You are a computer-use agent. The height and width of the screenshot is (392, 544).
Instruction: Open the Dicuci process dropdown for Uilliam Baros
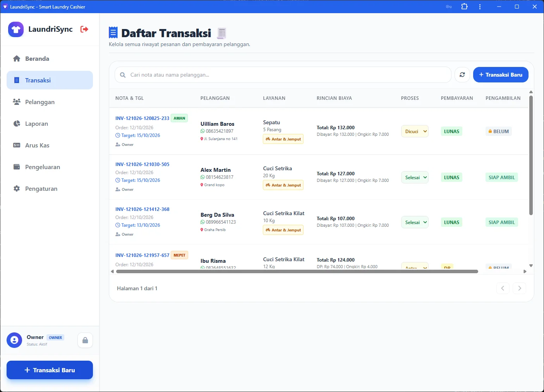pyautogui.click(x=415, y=132)
